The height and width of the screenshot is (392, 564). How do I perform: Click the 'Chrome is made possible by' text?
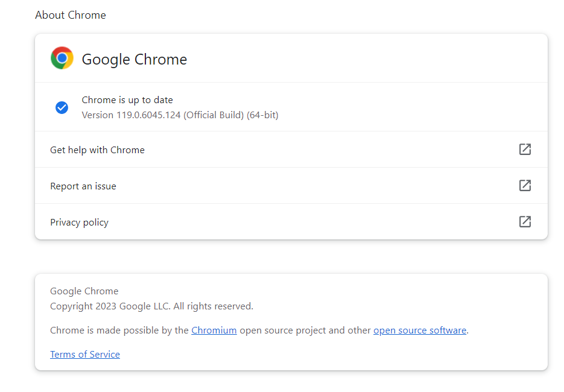119,330
